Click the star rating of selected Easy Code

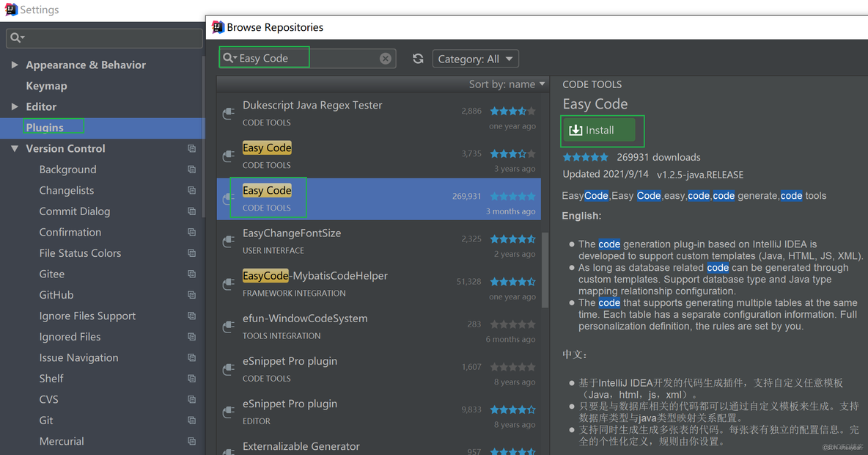[x=512, y=196]
